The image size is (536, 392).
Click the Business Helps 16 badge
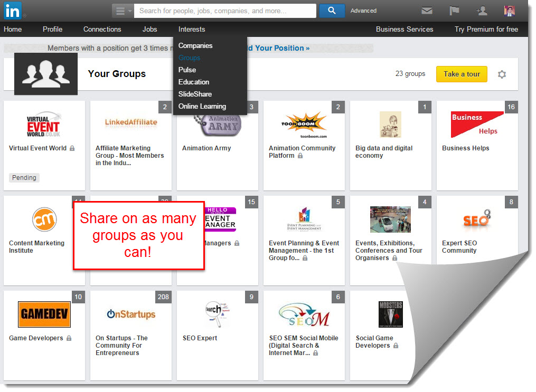coord(511,107)
